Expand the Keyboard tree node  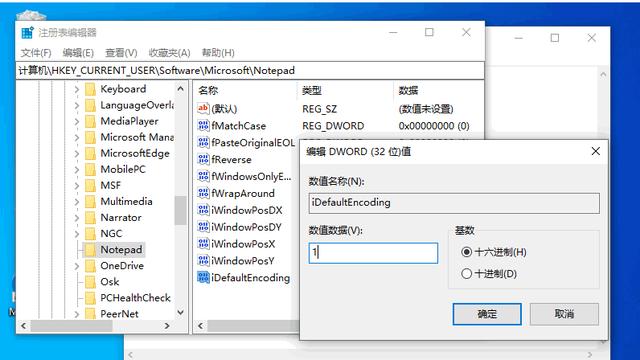pyautogui.click(x=77, y=89)
